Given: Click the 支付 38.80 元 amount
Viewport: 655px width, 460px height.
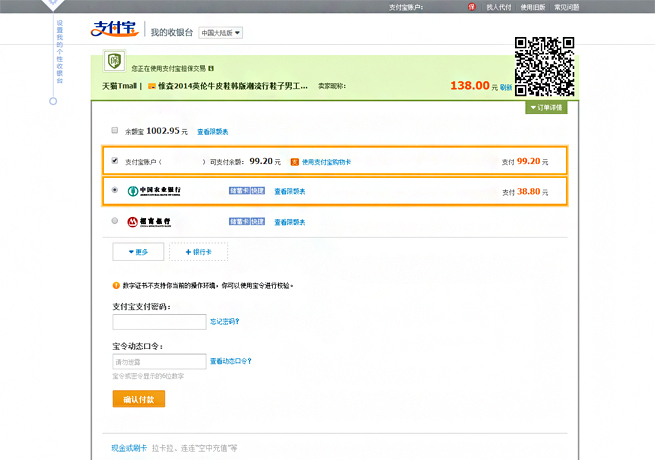Looking at the screenshot, I should click(x=525, y=192).
